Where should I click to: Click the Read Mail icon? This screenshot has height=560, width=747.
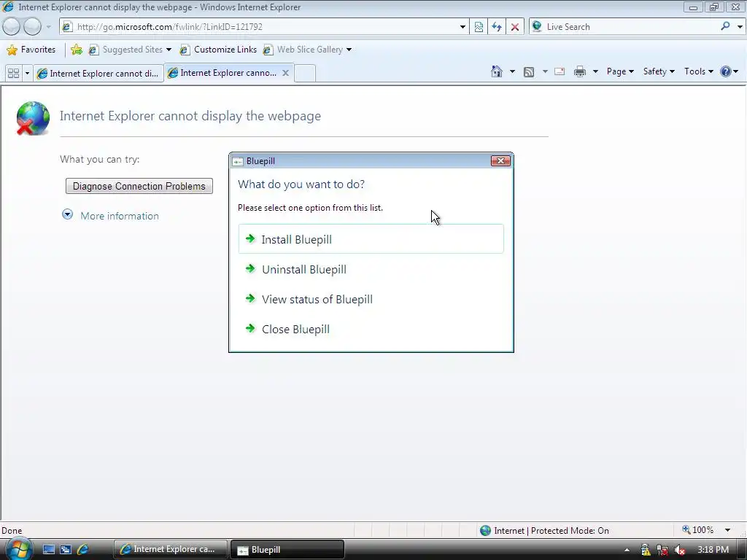click(x=560, y=72)
